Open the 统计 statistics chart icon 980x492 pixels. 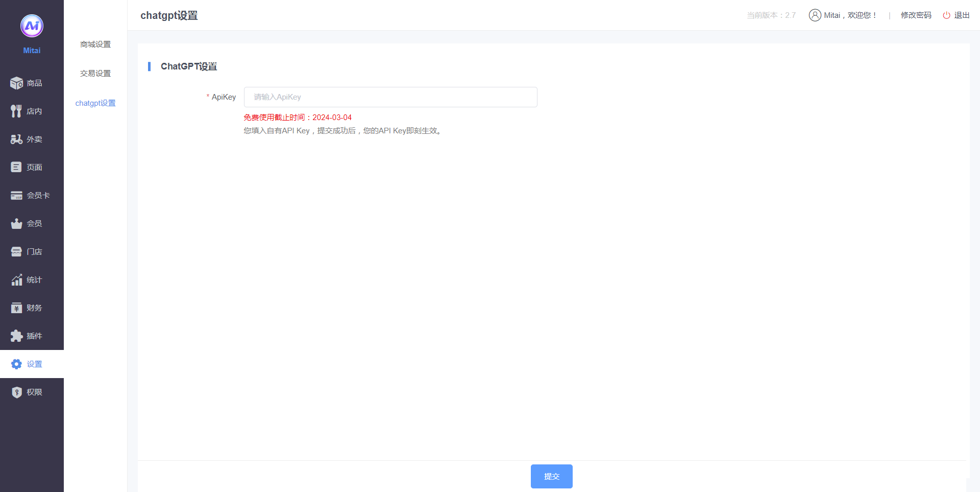(16, 279)
